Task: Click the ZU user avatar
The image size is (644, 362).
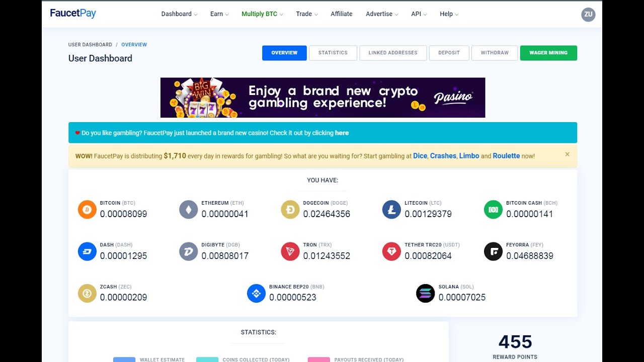Action: (588, 15)
